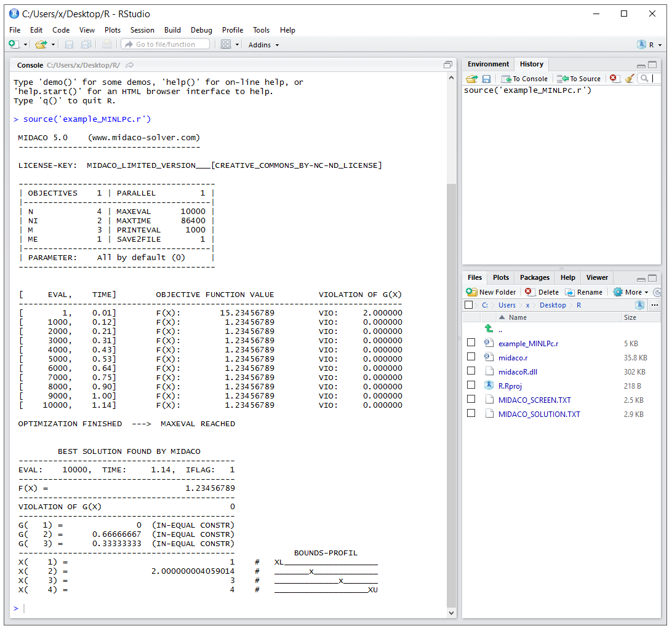The height and width of the screenshot is (631, 672).
Task: Click the Desktop breadcrumb in the Files path
Action: point(553,305)
